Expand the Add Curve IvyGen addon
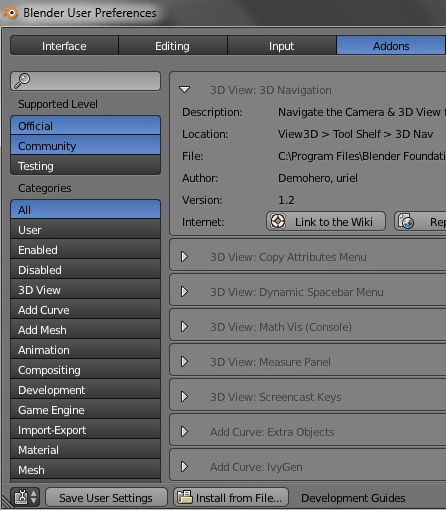Image resolution: width=446 pixels, height=510 pixels. coord(184,467)
